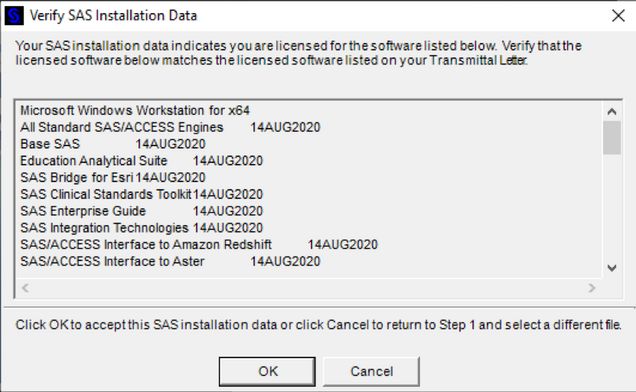Select SAS Bridge for Esri entry
The height and width of the screenshot is (392, 636).
coord(113,177)
